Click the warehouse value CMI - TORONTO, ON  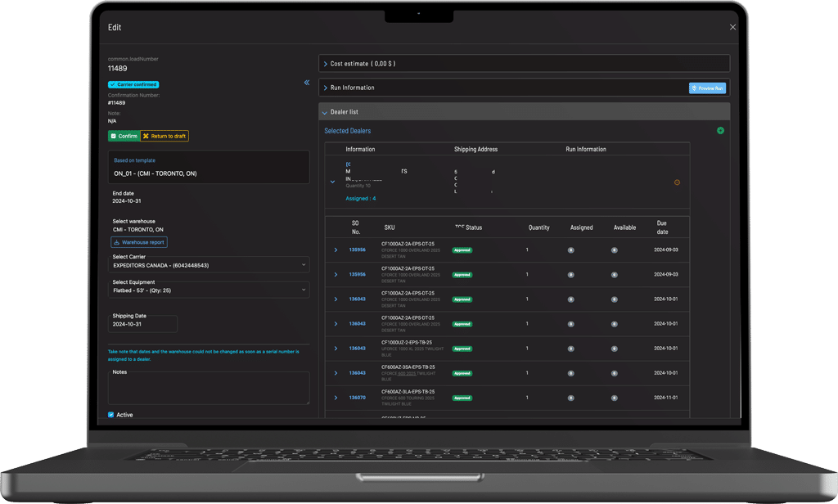[x=137, y=229]
